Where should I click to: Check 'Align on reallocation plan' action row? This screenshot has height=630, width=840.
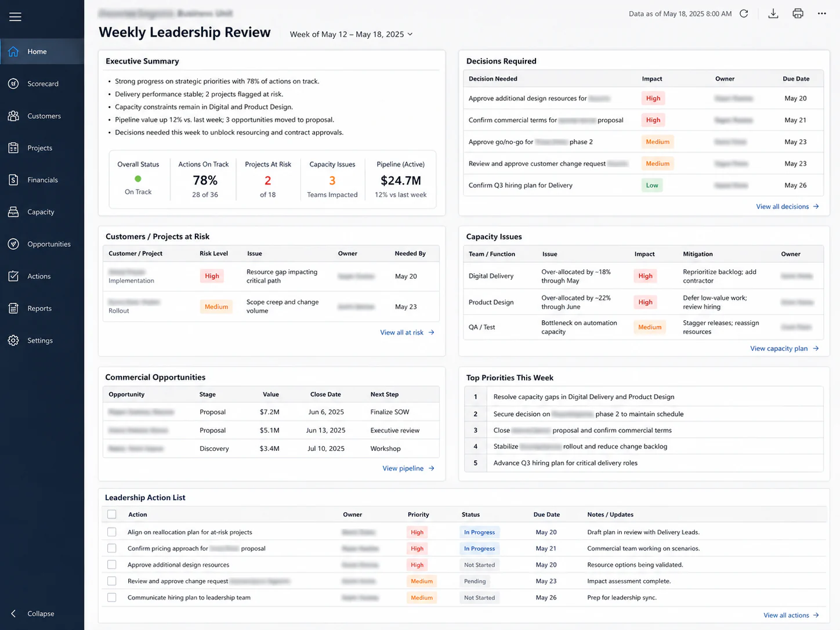(112, 532)
